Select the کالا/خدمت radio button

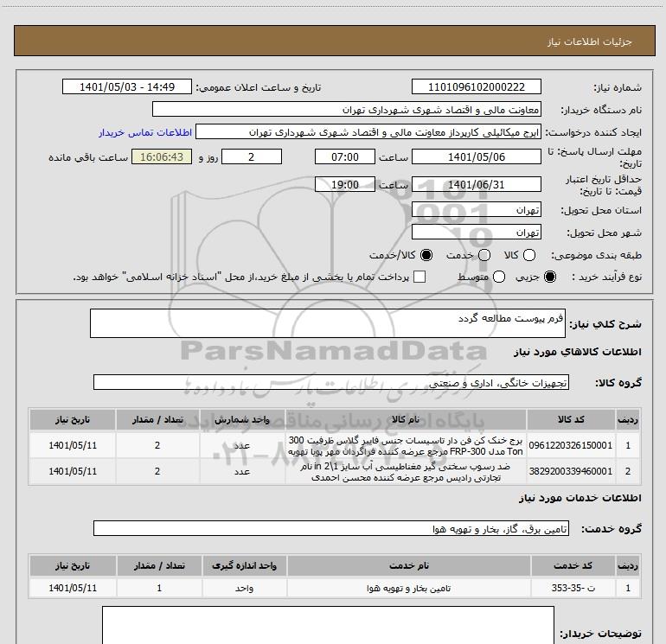pos(426,255)
